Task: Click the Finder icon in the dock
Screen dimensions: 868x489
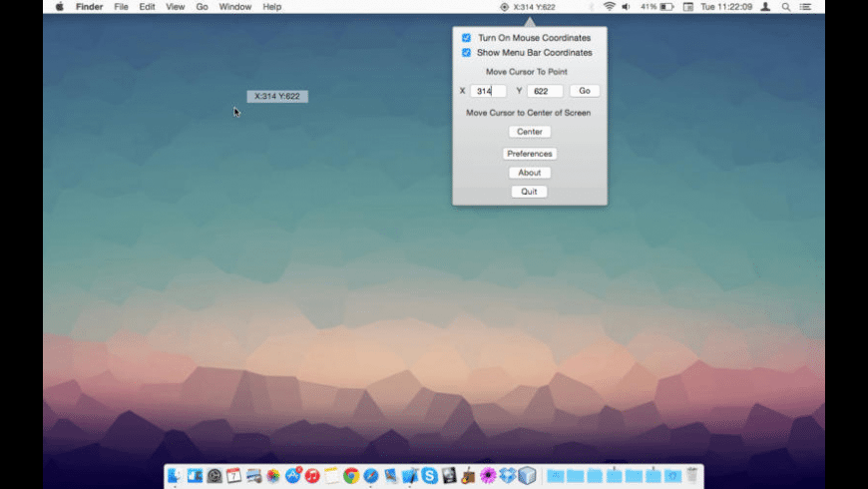Action: pyautogui.click(x=176, y=476)
